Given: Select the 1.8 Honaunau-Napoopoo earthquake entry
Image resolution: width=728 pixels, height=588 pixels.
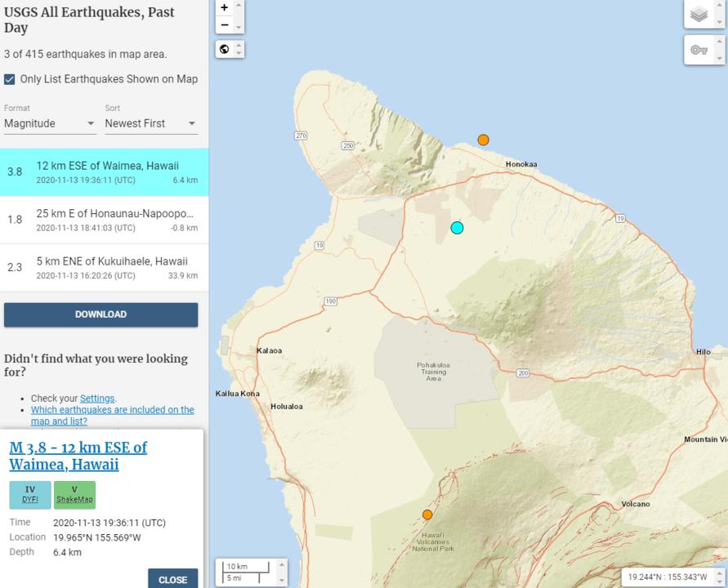Looking at the screenshot, I should tap(104, 220).
